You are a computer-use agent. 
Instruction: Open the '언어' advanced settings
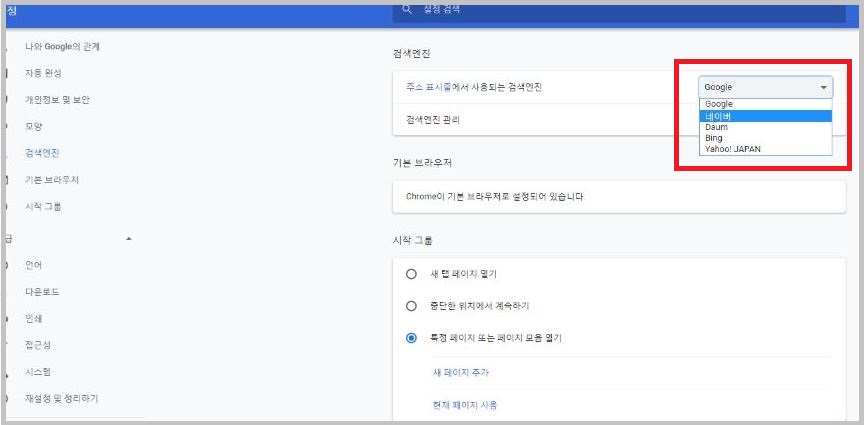34,265
